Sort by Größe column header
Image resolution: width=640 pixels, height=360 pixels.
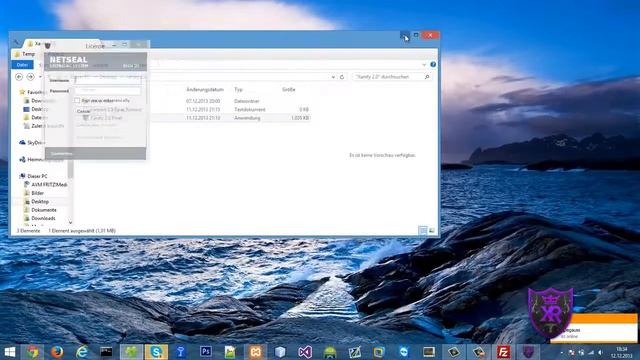click(x=289, y=89)
